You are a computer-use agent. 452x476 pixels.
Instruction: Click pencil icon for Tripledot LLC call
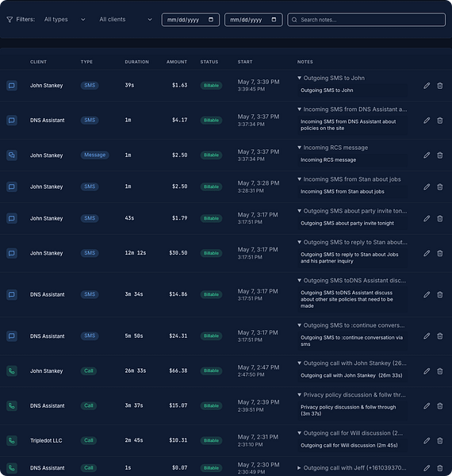(427, 440)
